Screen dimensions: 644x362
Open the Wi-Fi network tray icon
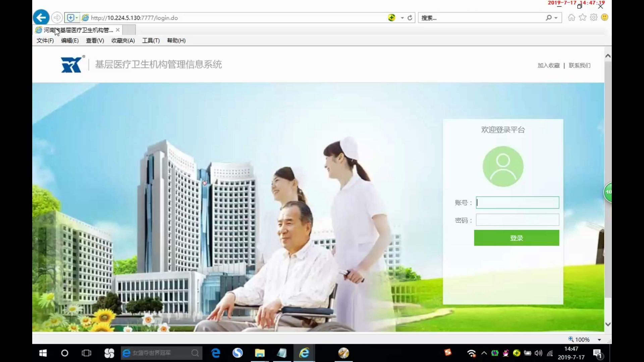(x=472, y=353)
